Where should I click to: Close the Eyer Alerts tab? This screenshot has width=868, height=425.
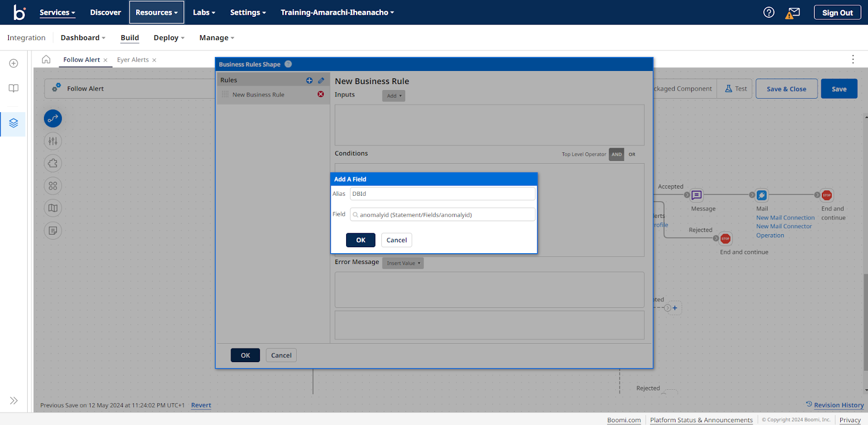154,60
